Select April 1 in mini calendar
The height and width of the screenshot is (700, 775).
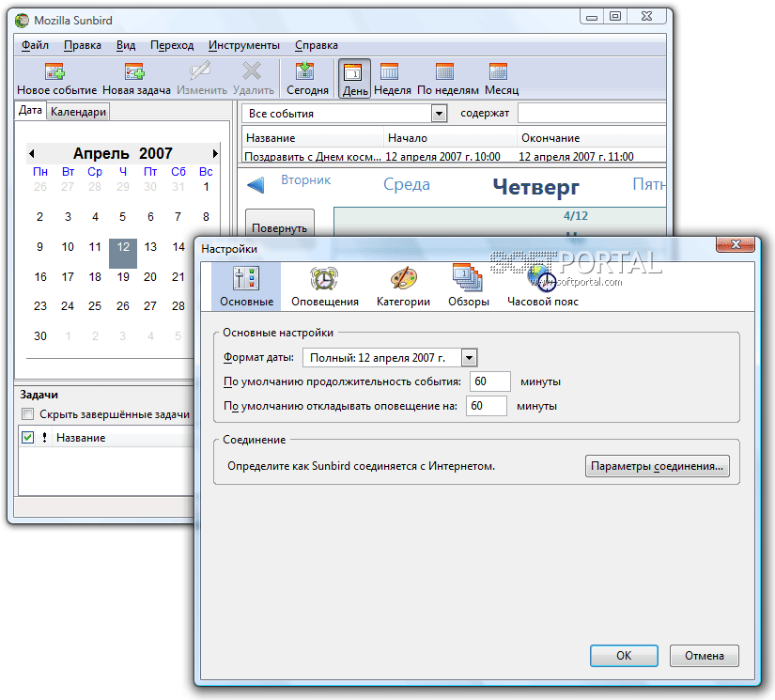point(206,187)
